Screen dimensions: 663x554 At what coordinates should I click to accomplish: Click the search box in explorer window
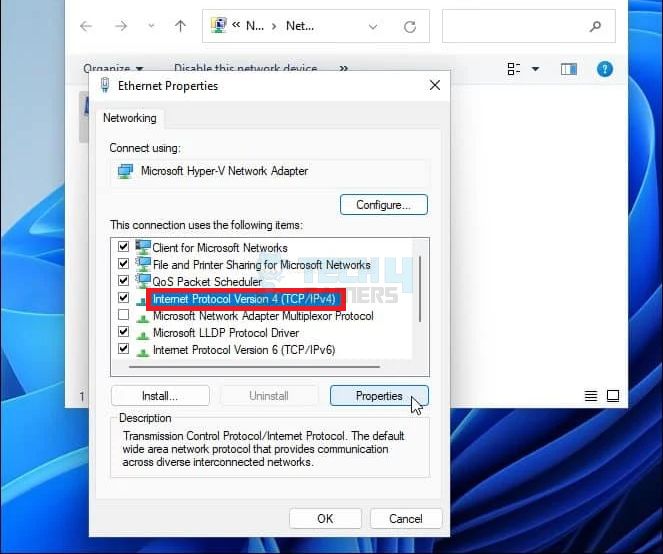[529, 26]
